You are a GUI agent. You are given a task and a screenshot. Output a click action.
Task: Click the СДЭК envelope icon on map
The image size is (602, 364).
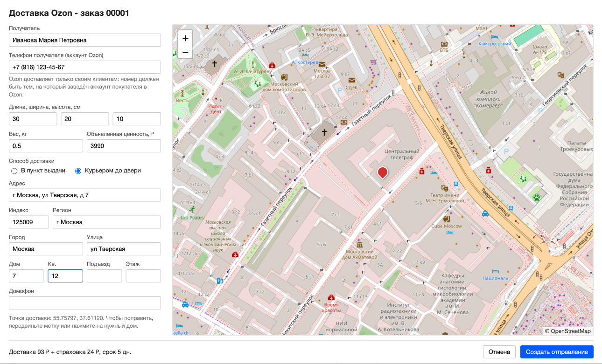(351, 80)
